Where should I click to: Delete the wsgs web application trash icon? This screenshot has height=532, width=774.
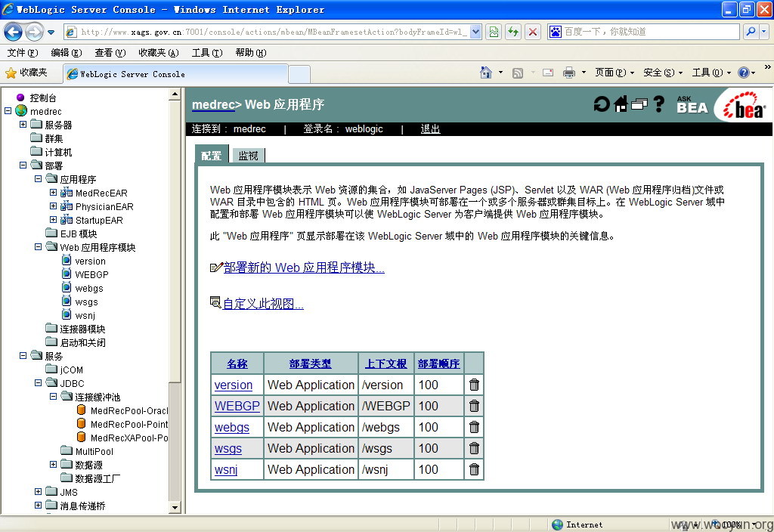(x=474, y=448)
